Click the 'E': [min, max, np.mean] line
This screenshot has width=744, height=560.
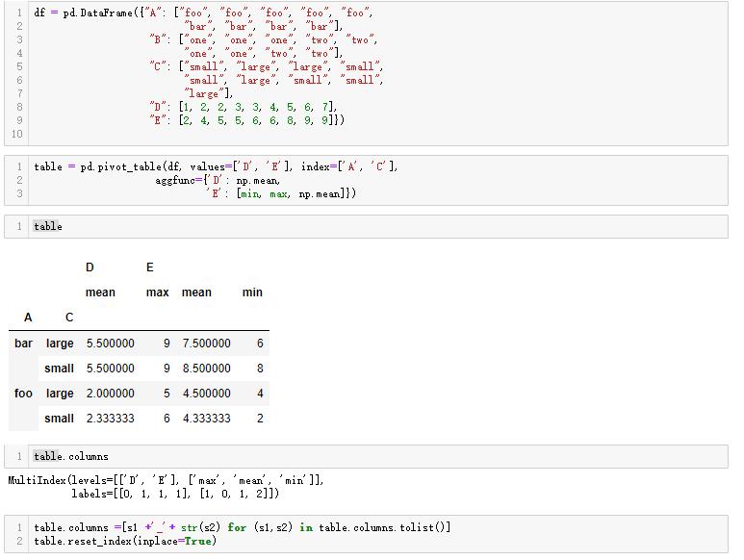(281, 194)
